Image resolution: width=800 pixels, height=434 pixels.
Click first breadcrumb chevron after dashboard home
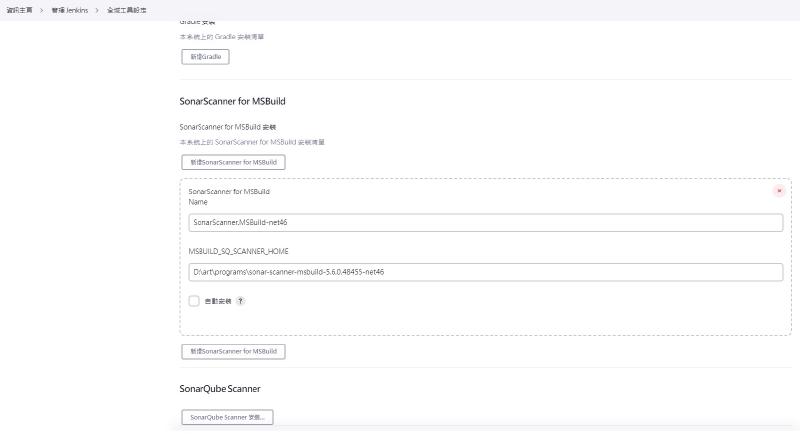(x=42, y=9)
